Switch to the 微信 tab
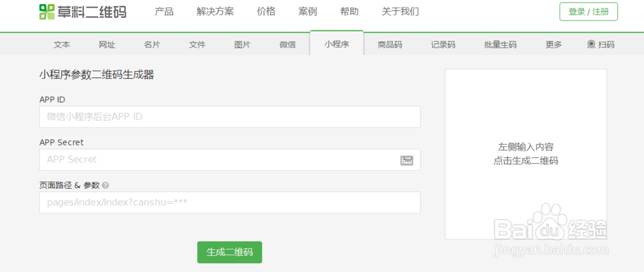This screenshot has width=644, height=272. pyautogui.click(x=287, y=44)
